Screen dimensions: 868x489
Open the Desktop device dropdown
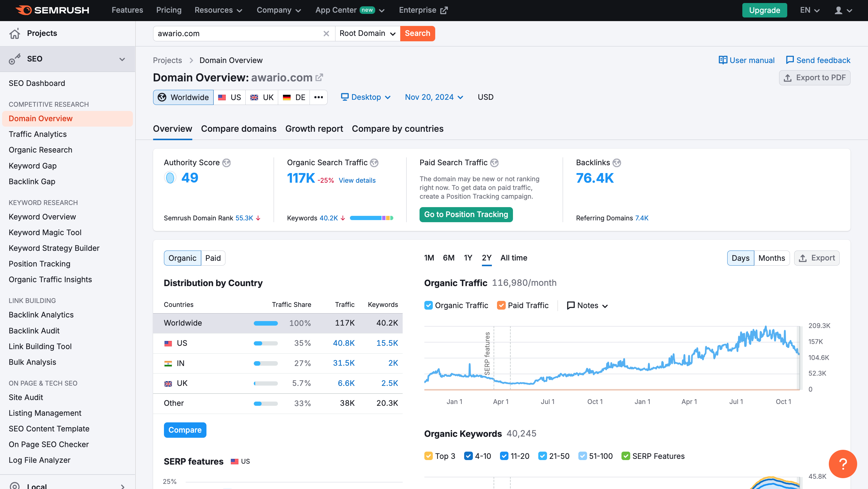pos(366,97)
